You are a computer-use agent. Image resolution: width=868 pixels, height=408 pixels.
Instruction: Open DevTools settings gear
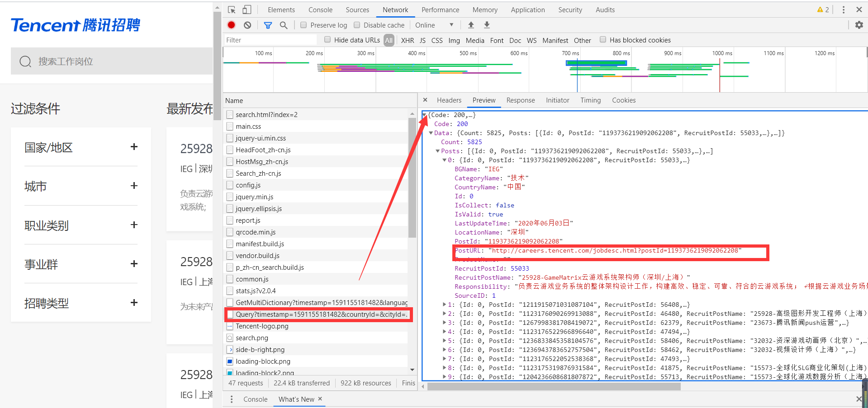pos(859,25)
